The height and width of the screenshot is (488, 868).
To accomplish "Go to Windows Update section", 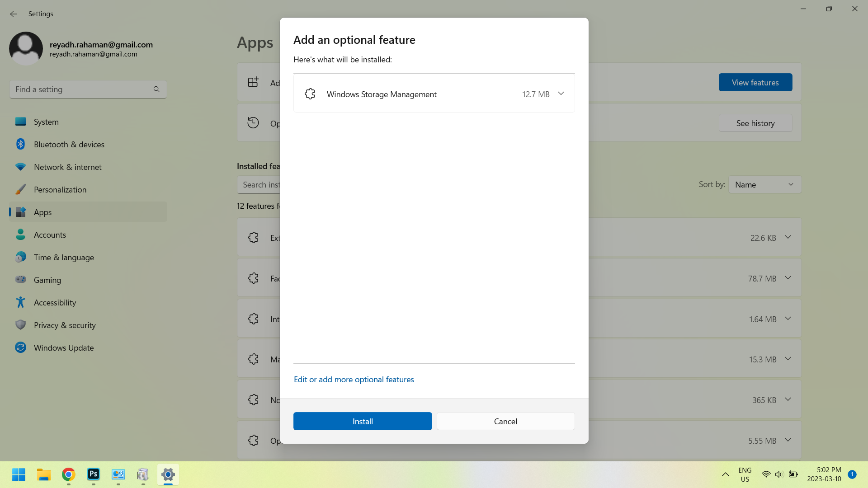I will coord(63,348).
